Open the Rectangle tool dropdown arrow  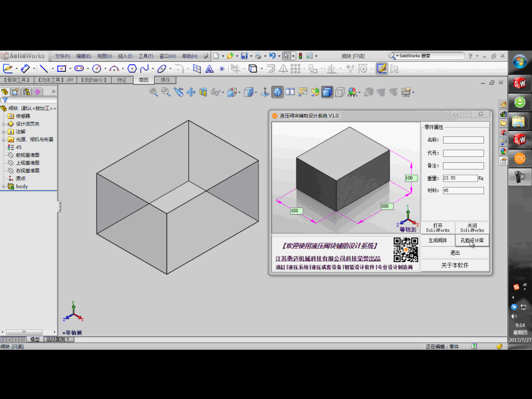coord(70,69)
